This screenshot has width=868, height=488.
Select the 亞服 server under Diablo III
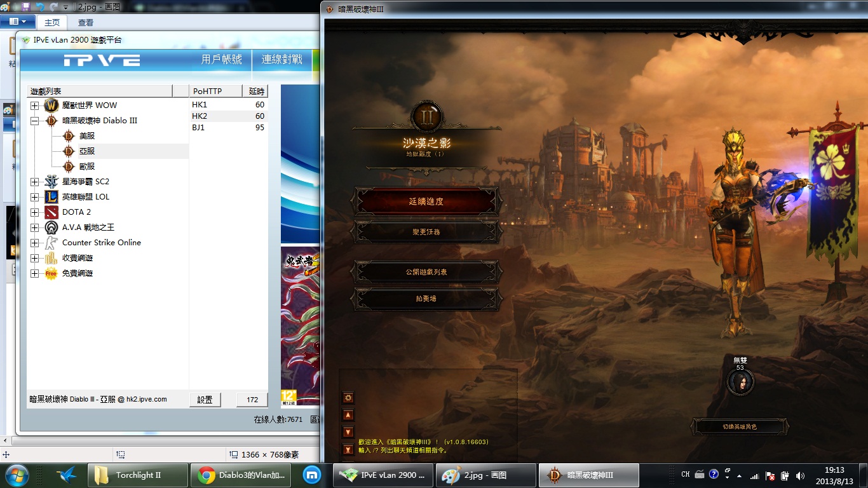[x=87, y=151]
